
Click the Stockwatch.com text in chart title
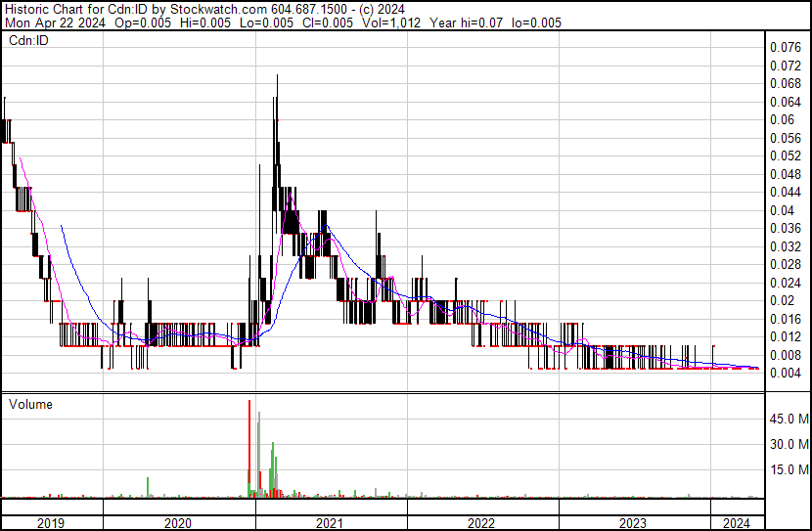click(x=218, y=10)
